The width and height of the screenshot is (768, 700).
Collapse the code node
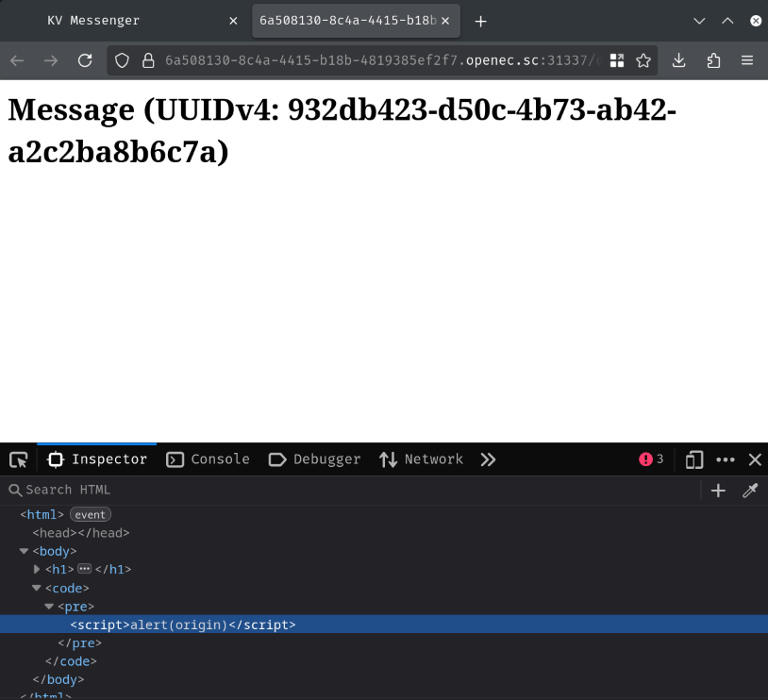click(36, 588)
